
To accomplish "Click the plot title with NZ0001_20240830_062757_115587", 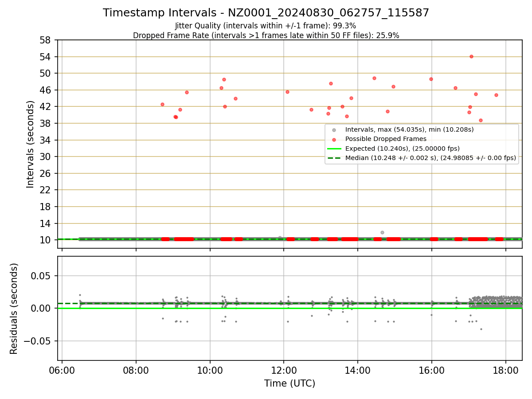I will tap(266, 13).
